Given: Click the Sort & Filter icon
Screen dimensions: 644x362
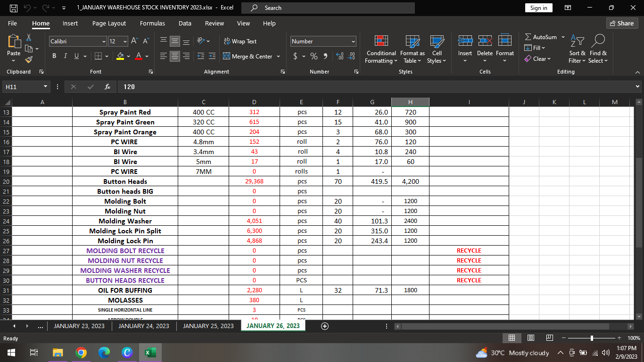Looking at the screenshot, I should pos(577,41).
